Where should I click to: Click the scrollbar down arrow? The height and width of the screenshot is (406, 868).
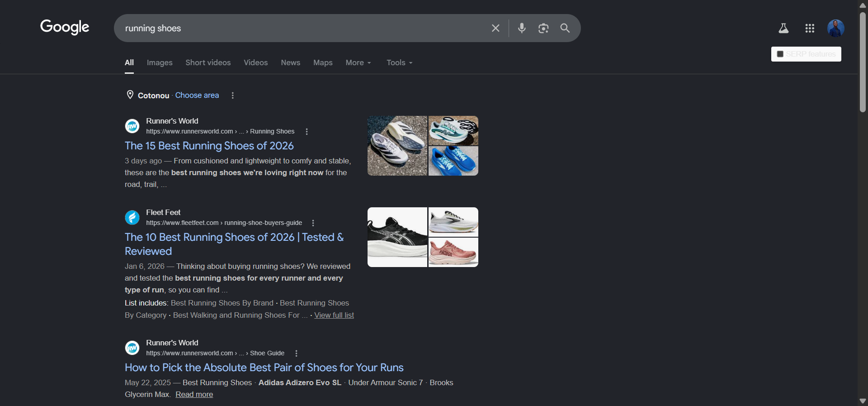pos(863,401)
